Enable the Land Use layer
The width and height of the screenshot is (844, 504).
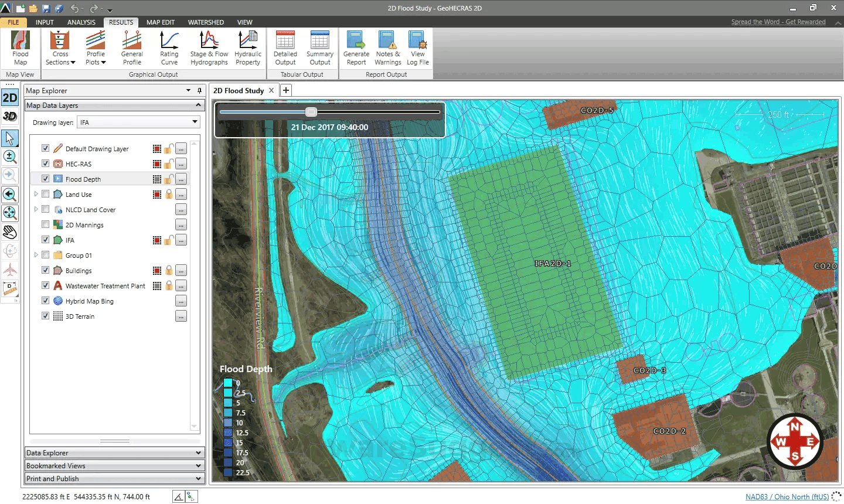45,194
